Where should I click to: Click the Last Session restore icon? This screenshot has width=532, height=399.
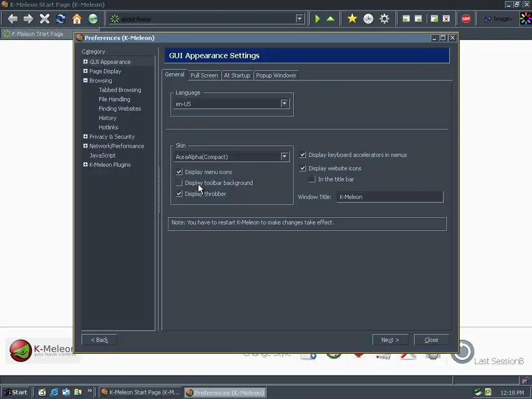(462, 352)
